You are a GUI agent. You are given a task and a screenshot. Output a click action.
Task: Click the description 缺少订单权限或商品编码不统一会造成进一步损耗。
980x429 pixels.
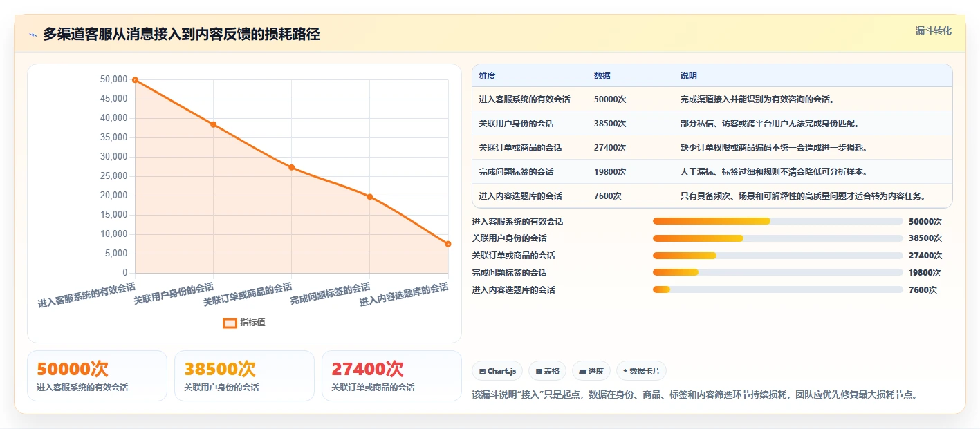pos(774,148)
